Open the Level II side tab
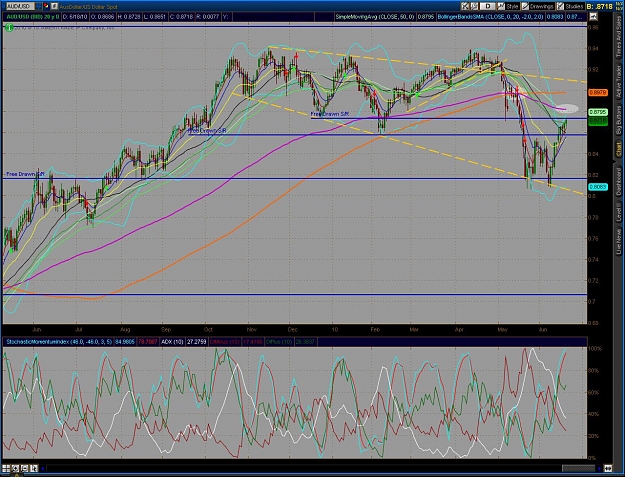The height and width of the screenshot is (477, 625). (619, 212)
